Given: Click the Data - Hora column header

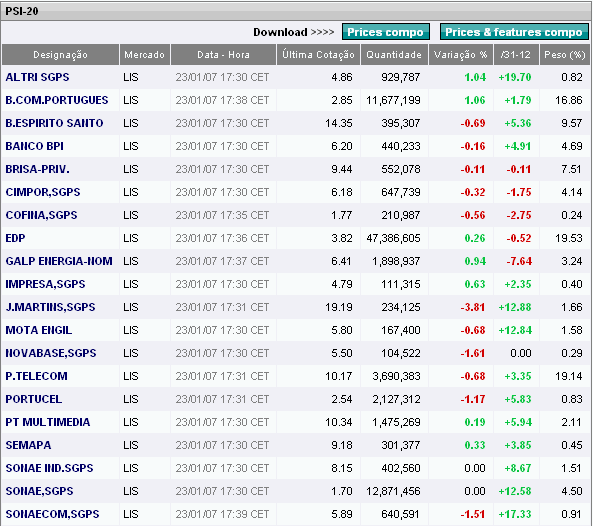Looking at the screenshot, I should (x=223, y=55).
